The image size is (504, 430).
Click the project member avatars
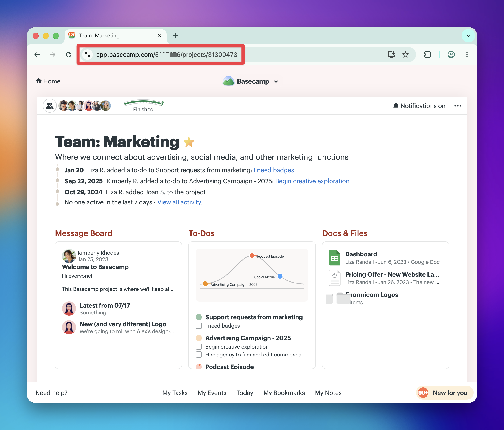(x=85, y=106)
